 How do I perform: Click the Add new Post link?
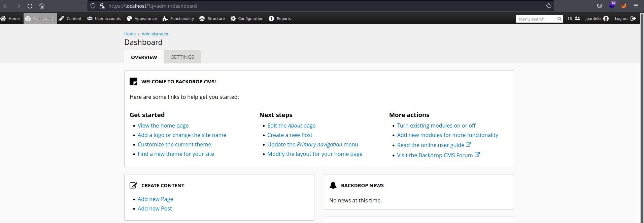pos(155,208)
